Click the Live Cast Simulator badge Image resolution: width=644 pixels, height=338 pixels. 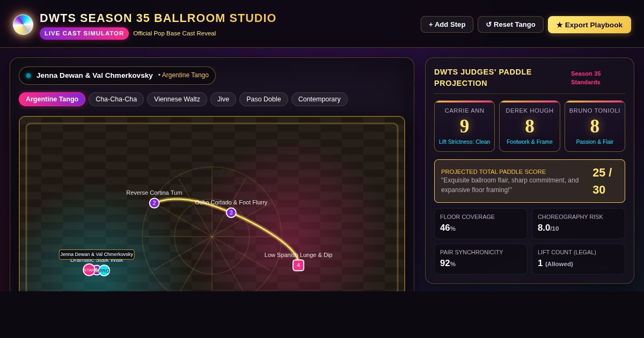click(84, 33)
